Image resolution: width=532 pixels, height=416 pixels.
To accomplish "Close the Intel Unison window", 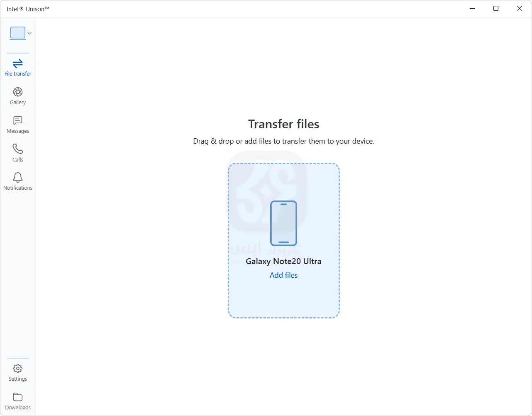I will pos(520,9).
